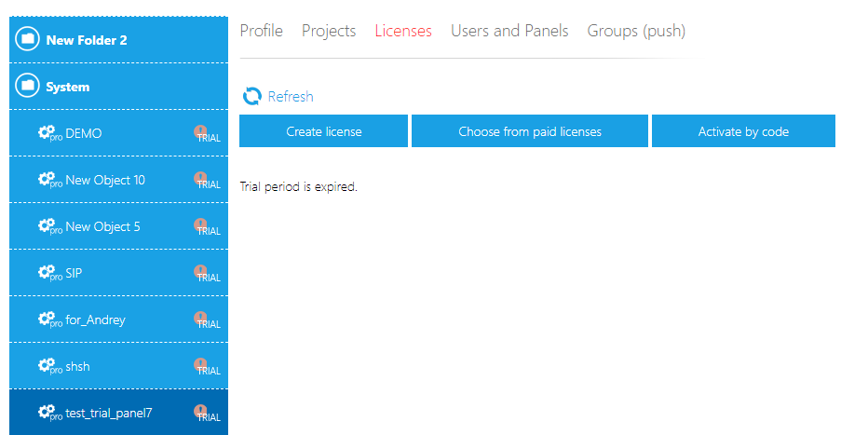Click Choose from paid licenses button

(529, 131)
